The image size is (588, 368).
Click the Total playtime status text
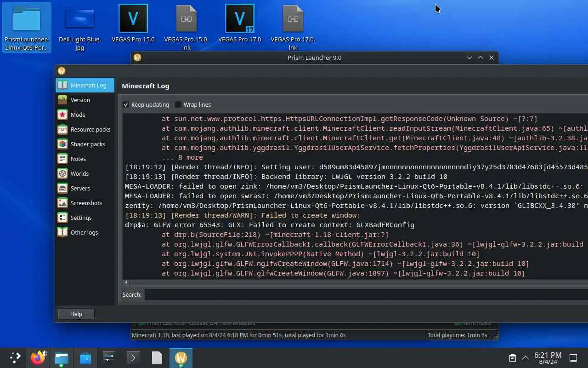457,335
